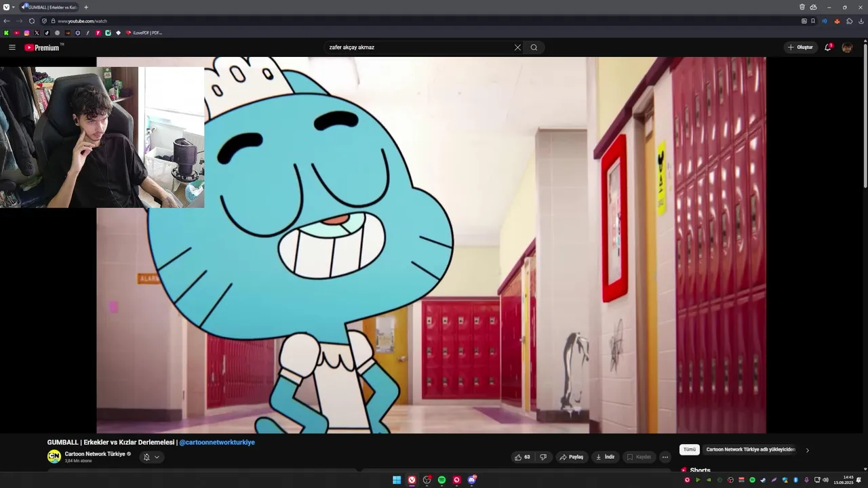Open the system tray volume icon
Screen dimensions: 868x488
[x=825, y=480]
